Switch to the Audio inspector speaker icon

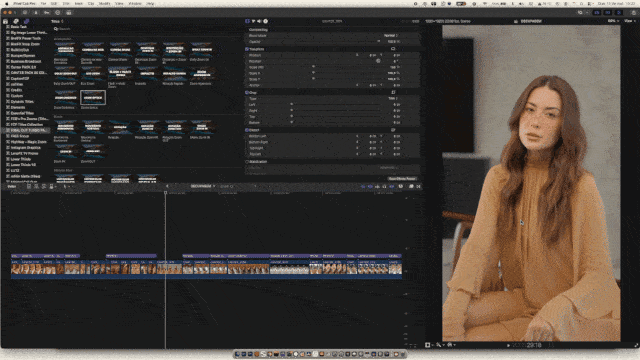[259, 21]
